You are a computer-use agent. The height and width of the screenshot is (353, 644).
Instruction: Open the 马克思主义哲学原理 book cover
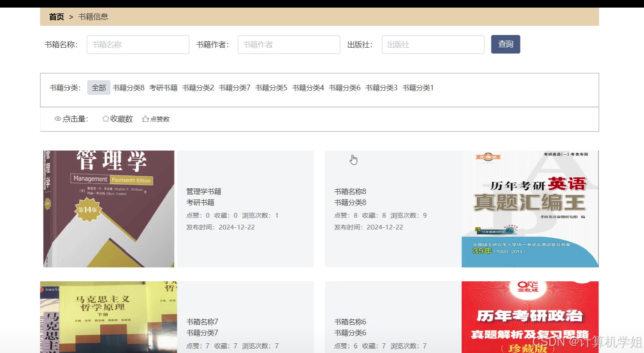point(108,317)
